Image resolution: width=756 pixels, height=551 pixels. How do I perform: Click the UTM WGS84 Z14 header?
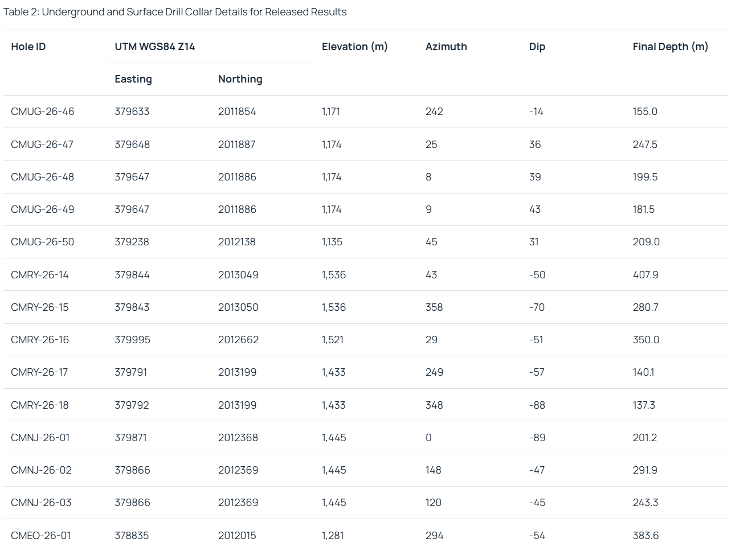tap(154, 47)
